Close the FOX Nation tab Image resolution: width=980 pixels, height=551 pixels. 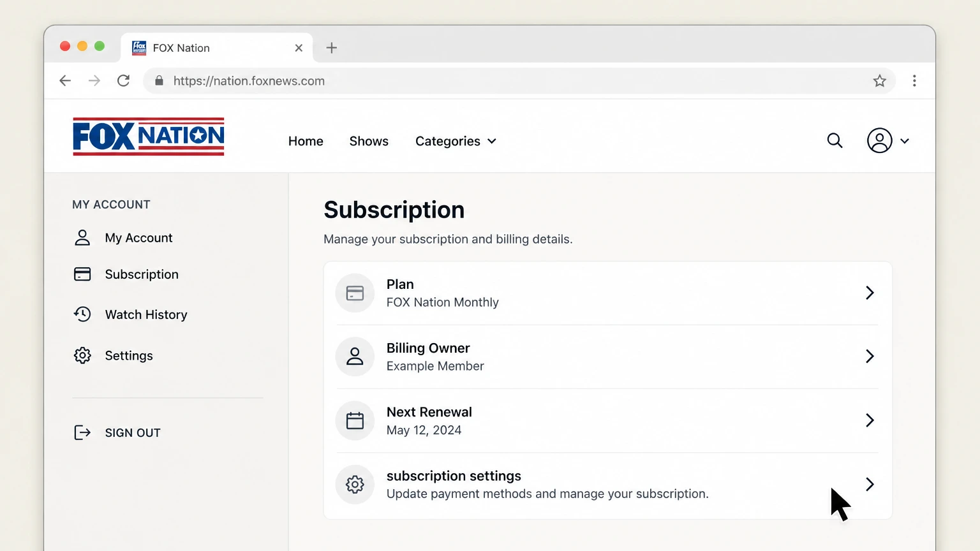coord(299,48)
